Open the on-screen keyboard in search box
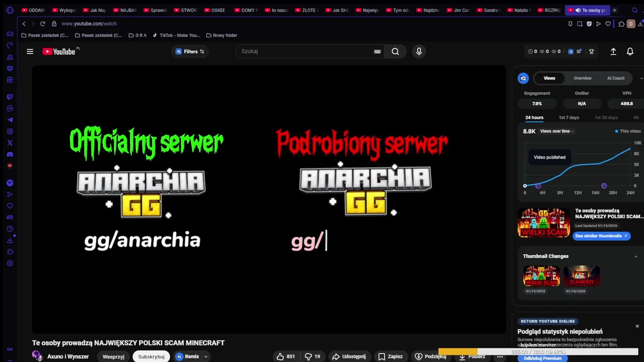The width and height of the screenshot is (644, 362). tap(377, 51)
